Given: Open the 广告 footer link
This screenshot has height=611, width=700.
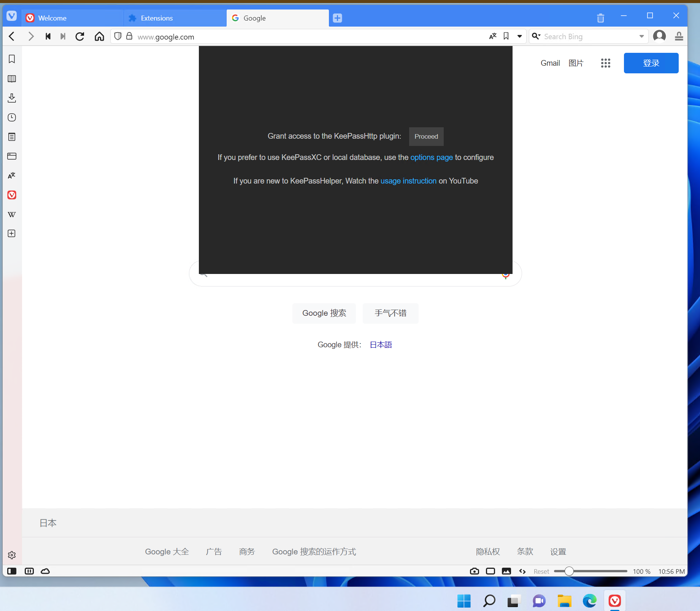Looking at the screenshot, I should tap(214, 551).
